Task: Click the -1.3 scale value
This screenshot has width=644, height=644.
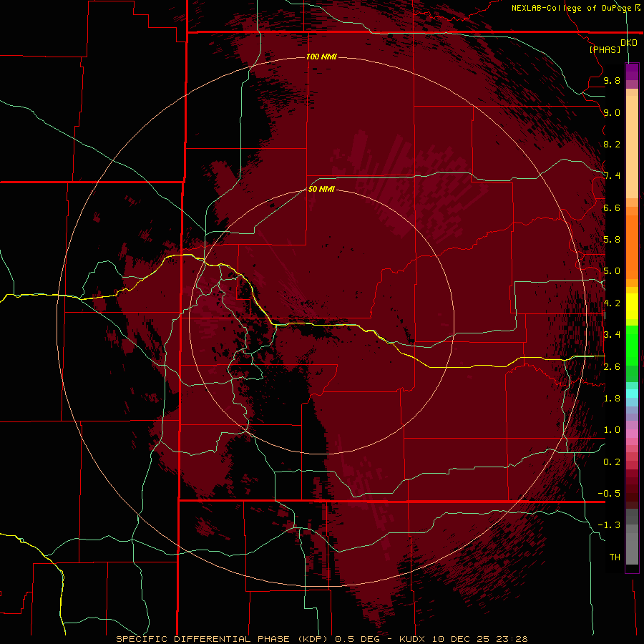Action: (x=609, y=525)
